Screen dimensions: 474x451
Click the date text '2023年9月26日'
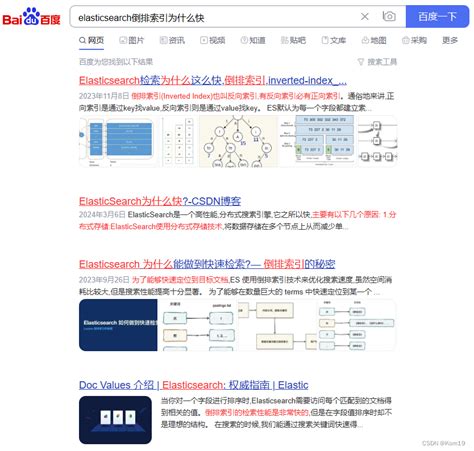(104, 279)
